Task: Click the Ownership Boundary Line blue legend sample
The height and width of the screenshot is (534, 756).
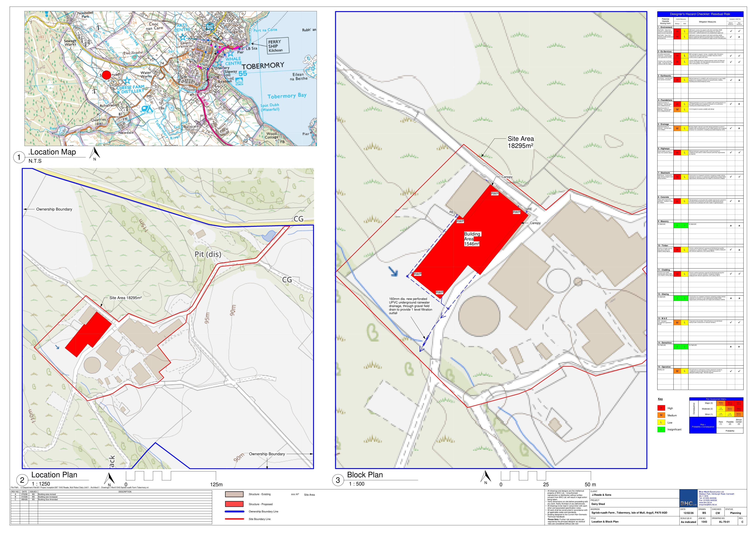Action: click(234, 512)
